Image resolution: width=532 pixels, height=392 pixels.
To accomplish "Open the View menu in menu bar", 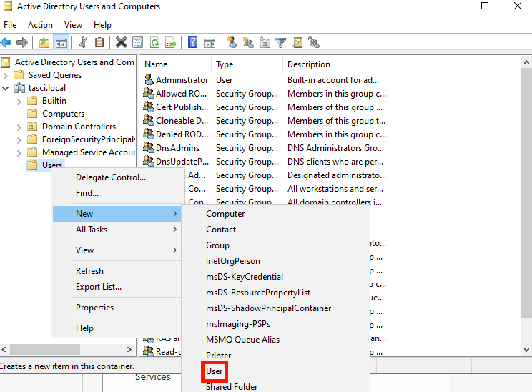I will (x=73, y=25).
